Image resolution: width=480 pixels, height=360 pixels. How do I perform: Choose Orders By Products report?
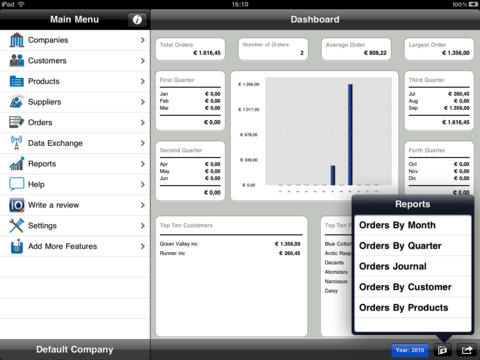click(x=413, y=308)
